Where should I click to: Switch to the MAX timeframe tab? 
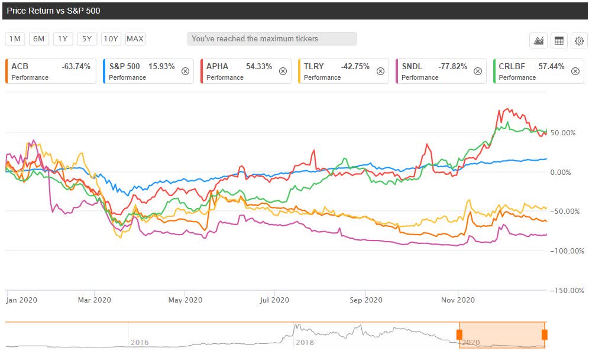(x=135, y=39)
